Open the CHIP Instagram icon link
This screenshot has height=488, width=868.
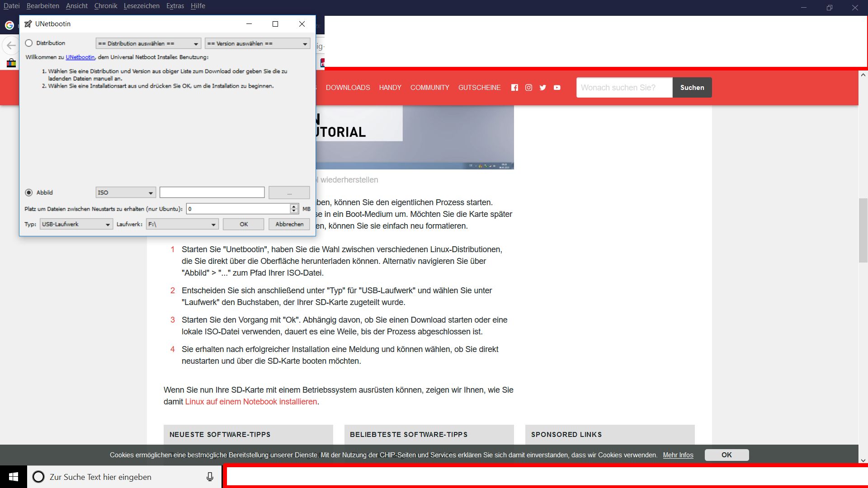528,88
